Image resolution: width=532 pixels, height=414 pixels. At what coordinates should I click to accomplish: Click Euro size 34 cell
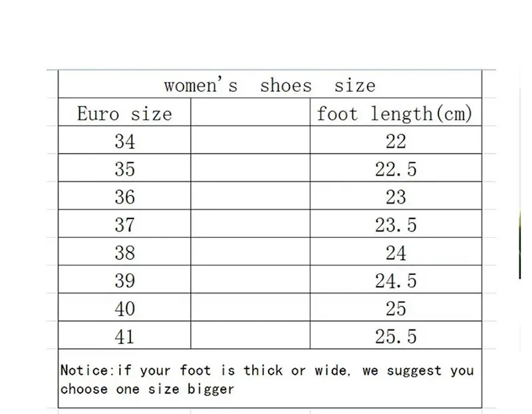click(124, 141)
